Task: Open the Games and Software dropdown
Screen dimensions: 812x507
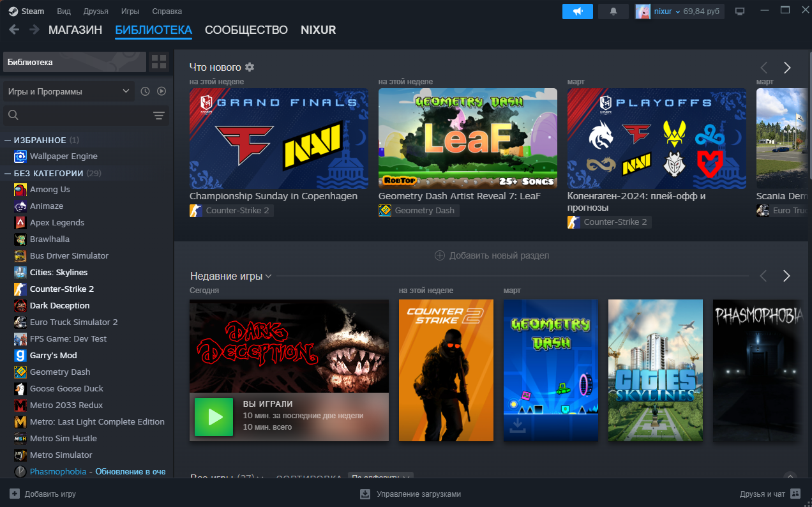Action: coord(69,91)
